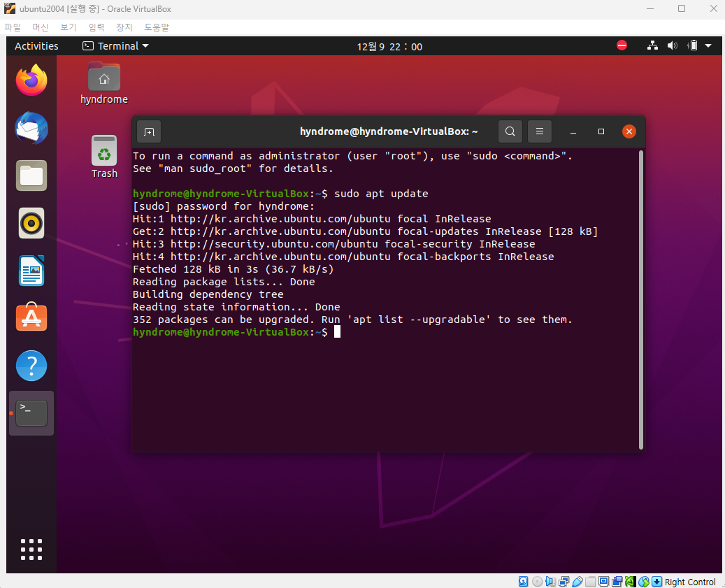Click the audio indicator in VirtualBox status bar

click(550, 582)
